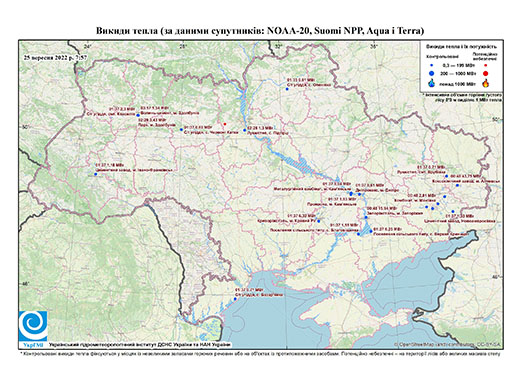Click the small blue dot in legend

(432, 65)
